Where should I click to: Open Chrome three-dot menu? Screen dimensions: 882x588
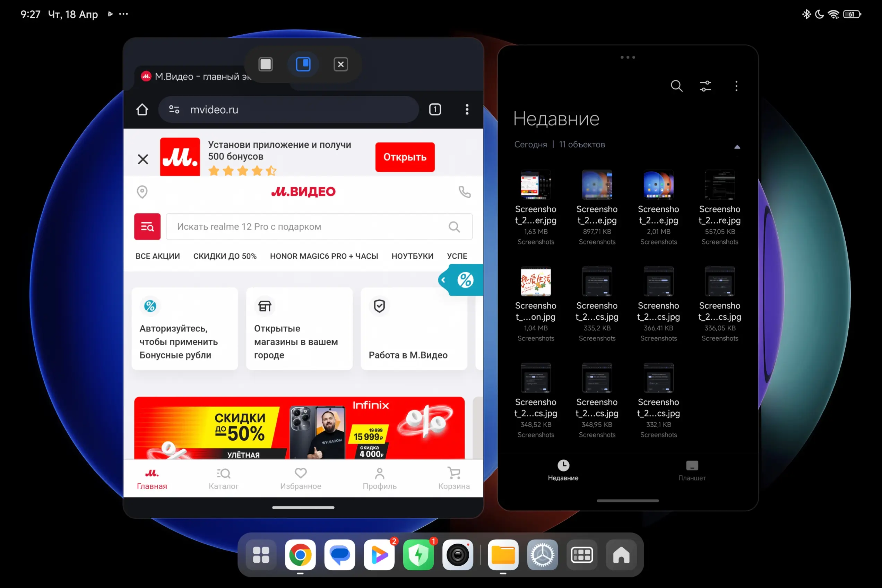pyautogui.click(x=467, y=110)
